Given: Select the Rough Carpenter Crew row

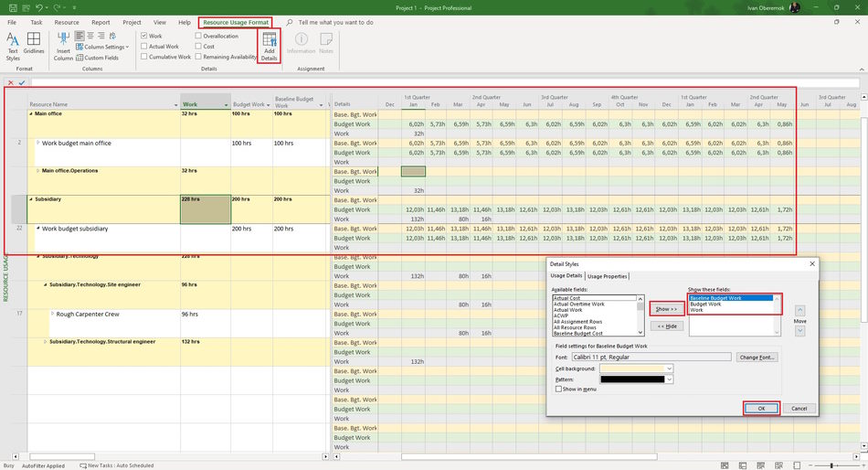Looking at the screenshot, I should pyautogui.click(x=88, y=315).
